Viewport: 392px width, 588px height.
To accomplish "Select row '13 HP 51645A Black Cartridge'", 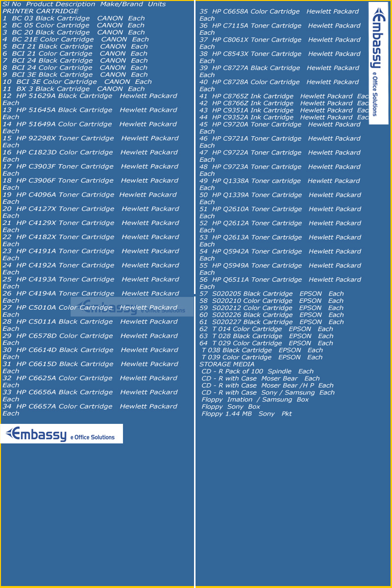I will (90, 114).
